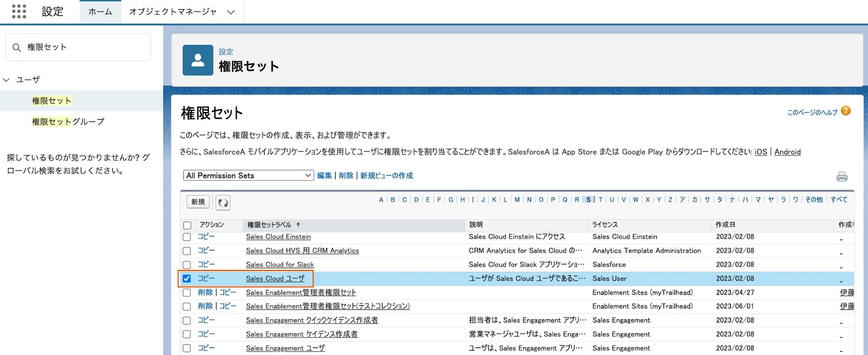Click the refresh list icon button
This screenshot has height=355, width=868.
coord(223,202)
